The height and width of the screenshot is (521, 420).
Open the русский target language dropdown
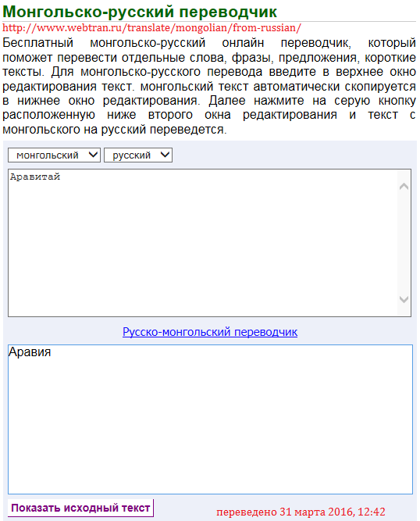click(138, 155)
